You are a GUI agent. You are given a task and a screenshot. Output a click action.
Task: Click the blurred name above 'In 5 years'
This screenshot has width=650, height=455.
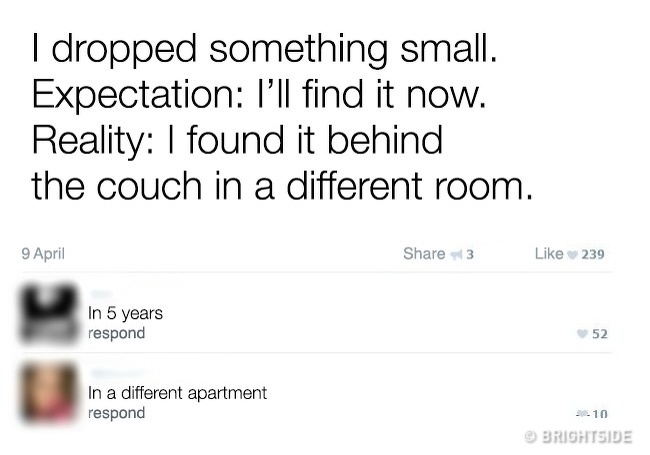pyautogui.click(x=101, y=294)
